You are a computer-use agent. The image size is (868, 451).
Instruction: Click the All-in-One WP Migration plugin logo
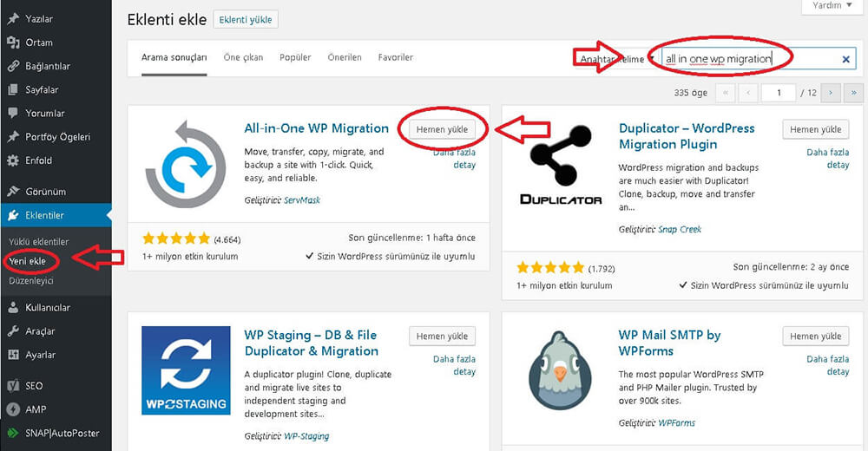coord(186,164)
